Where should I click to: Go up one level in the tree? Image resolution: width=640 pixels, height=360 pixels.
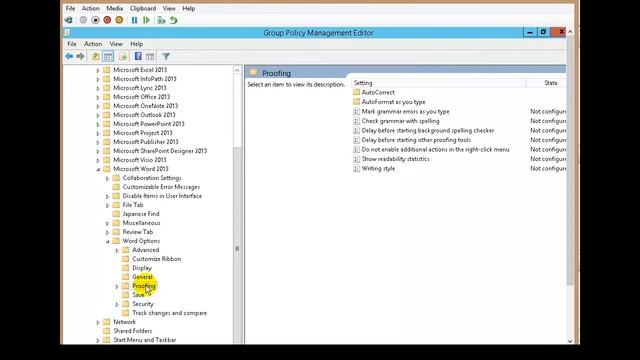click(96, 56)
